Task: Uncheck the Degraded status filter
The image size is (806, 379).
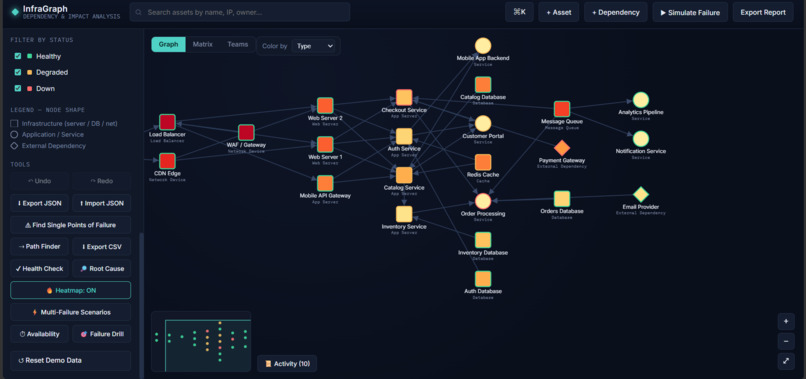Action: (18, 73)
